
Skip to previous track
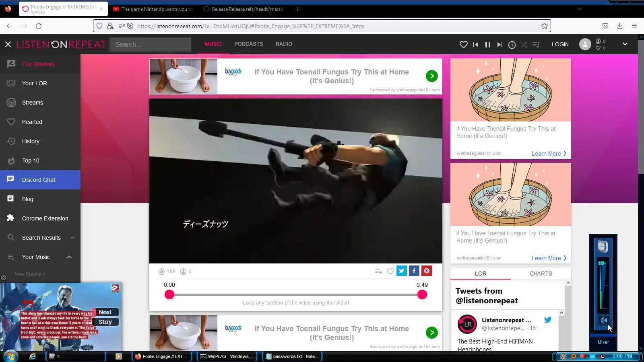(476, 45)
